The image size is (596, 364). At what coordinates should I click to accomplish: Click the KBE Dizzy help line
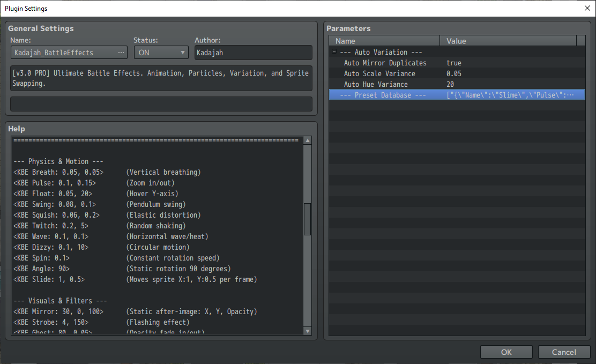pyautogui.click(x=101, y=247)
